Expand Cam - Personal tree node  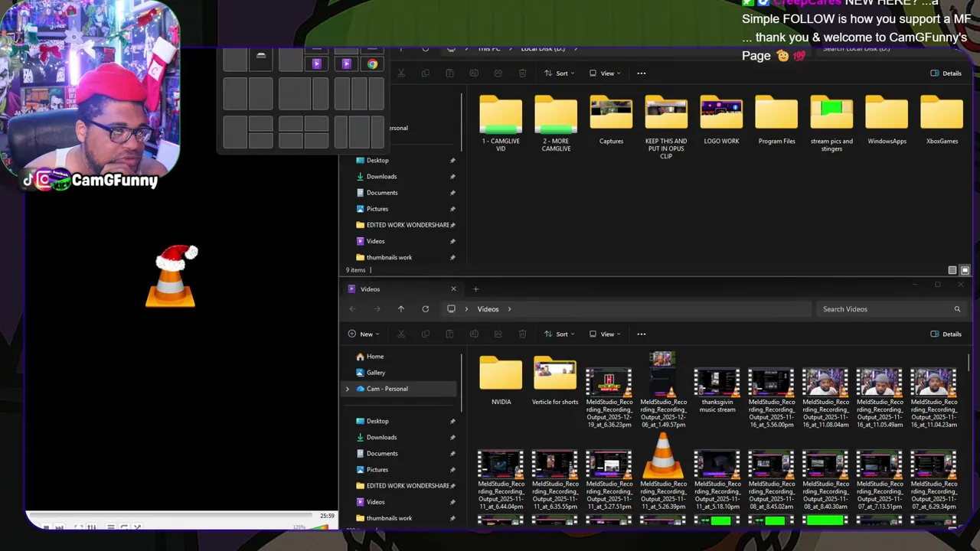348,389
